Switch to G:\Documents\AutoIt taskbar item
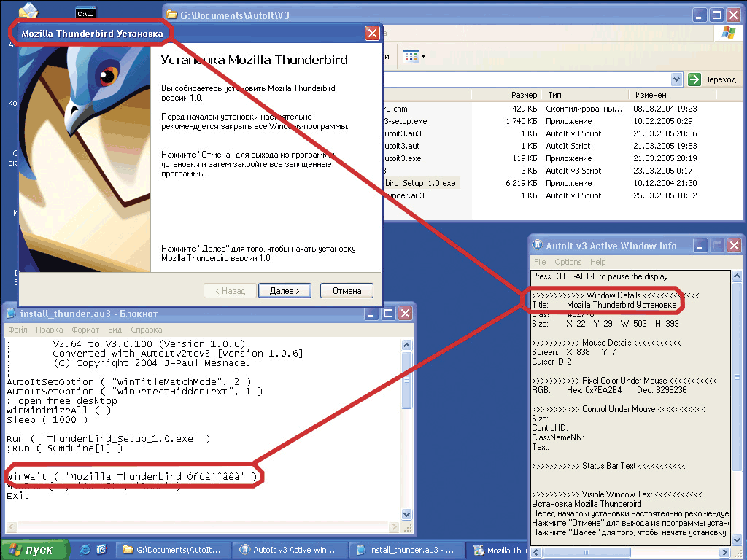Screen dimensions: 747x560 [x=174, y=550]
